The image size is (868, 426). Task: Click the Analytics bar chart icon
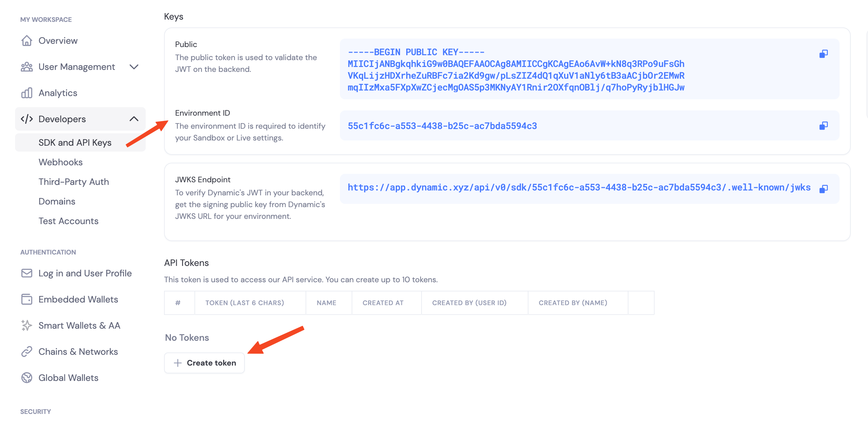pyautogui.click(x=26, y=93)
